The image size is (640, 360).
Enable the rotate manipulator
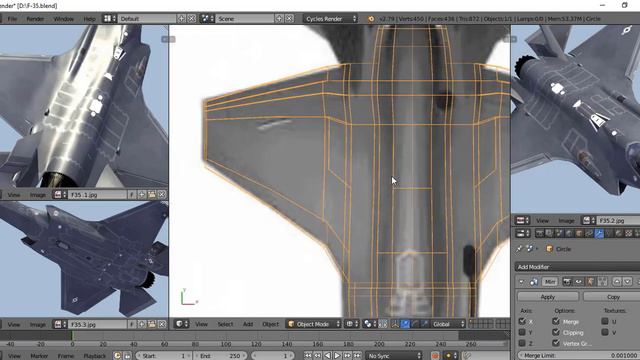coord(415,324)
